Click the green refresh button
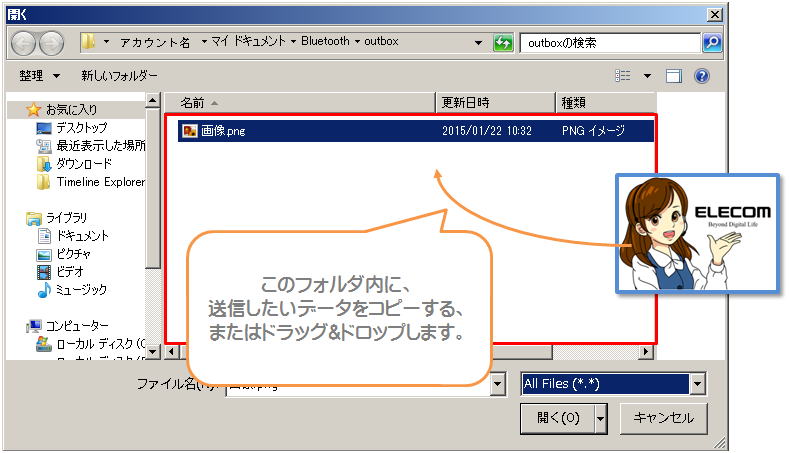790x453 pixels. pyautogui.click(x=503, y=43)
